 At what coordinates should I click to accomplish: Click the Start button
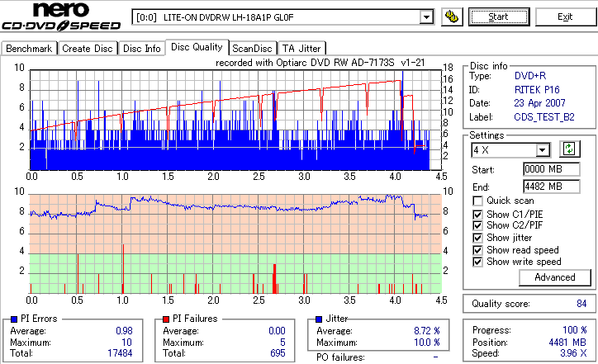[499, 17]
